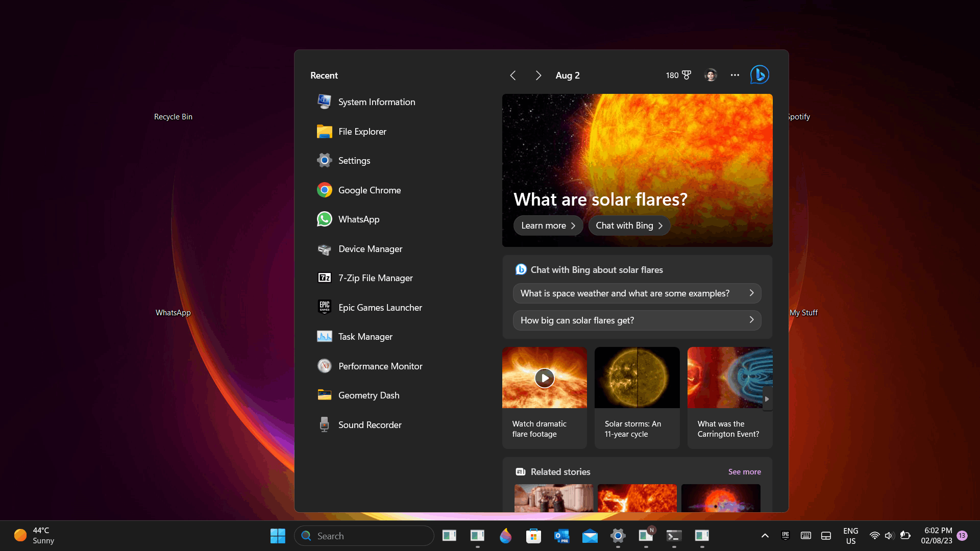Open the Bing chat icon in the header
This screenshot has height=551, width=980.
coord(759,75)
